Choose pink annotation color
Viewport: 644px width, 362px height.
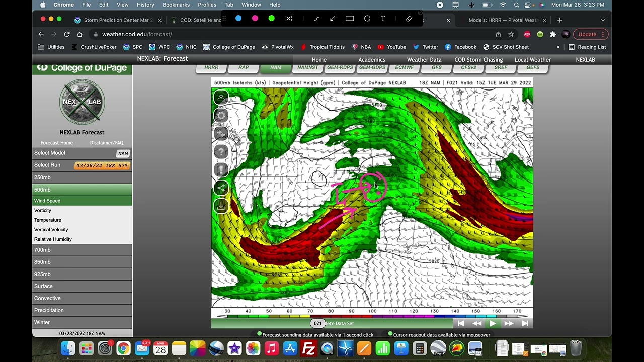(x=255, y=19)
